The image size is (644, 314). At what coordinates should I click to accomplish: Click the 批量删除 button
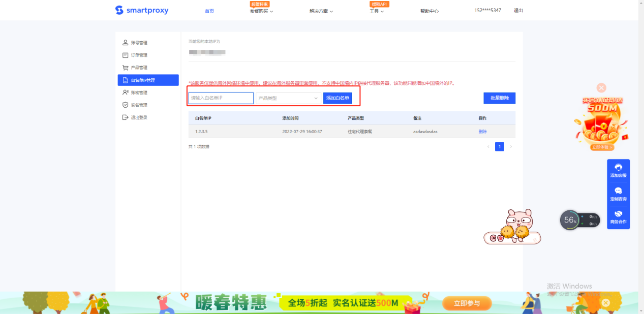(499, 98)
